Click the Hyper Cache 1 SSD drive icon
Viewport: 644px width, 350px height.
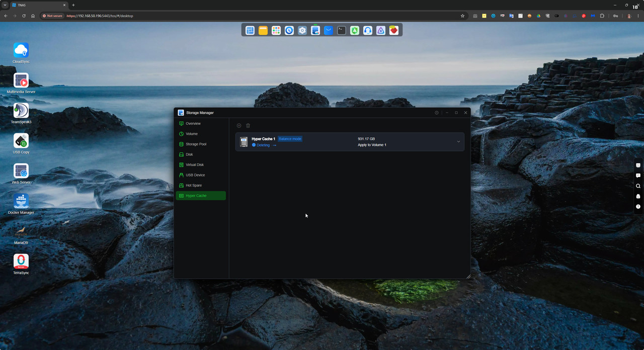tap(244, 142)
